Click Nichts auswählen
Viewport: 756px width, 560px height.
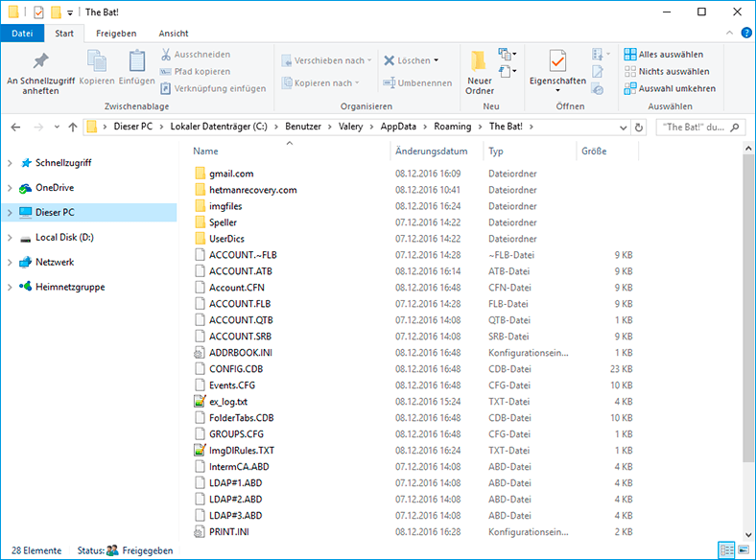coord(667,71)
